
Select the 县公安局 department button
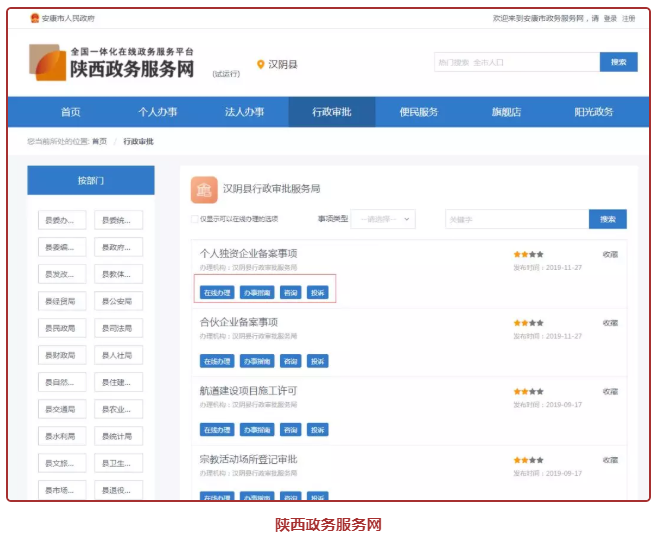tap(118, 301)
